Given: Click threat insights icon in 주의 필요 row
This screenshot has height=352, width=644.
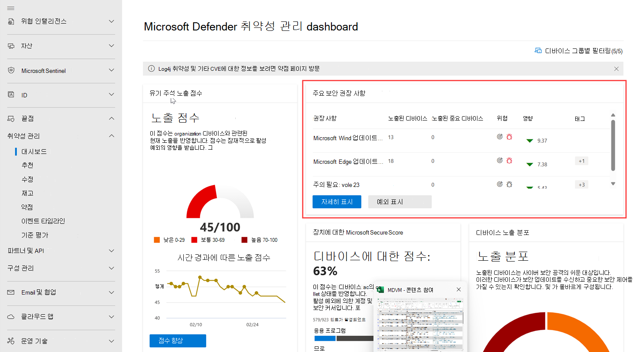Looking at the screenshot, I should tap(500, 184).
